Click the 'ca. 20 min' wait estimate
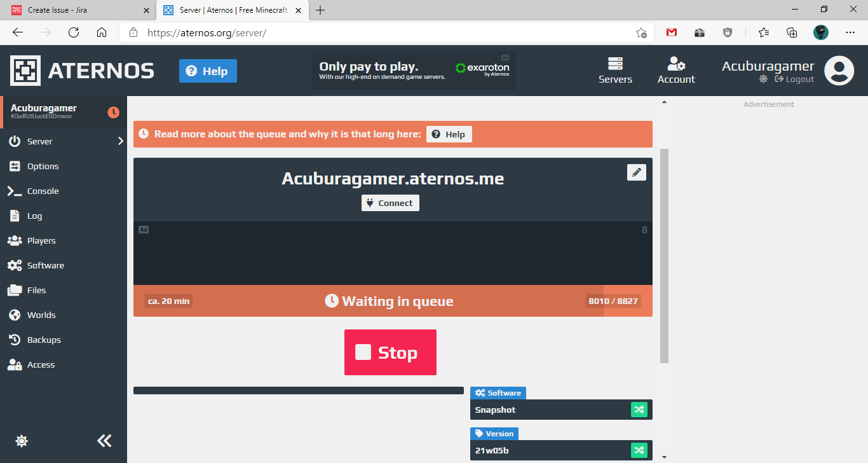Screen dimensions: 868x463 tap(168, 301)
